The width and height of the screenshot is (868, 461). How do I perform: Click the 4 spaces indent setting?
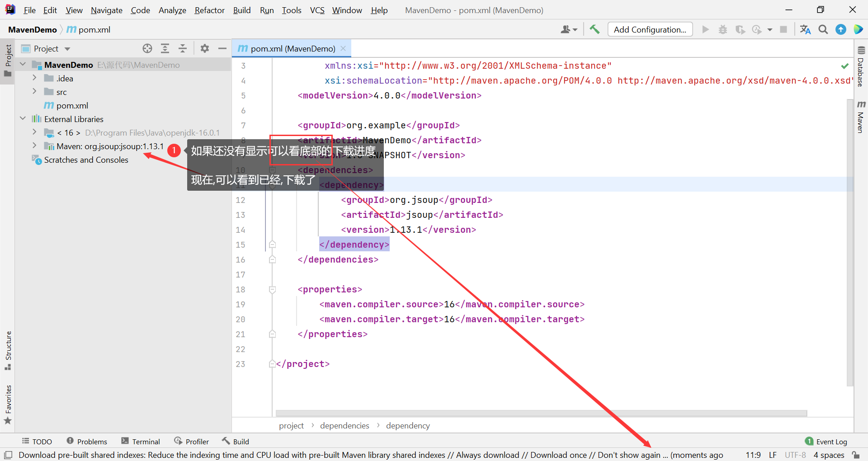(829, 455)
